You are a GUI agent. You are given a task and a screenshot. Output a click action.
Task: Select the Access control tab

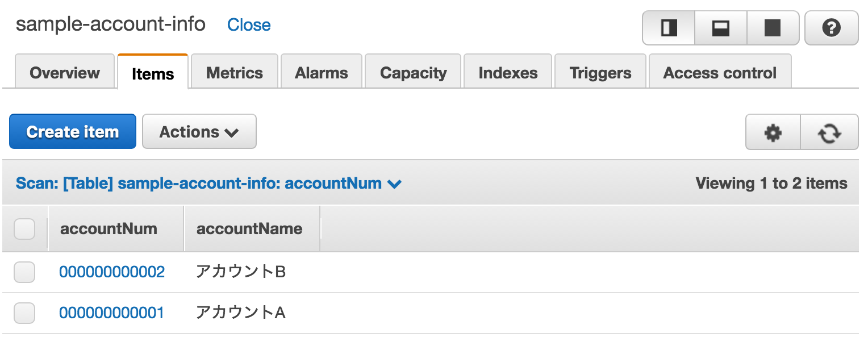point(720,73)
